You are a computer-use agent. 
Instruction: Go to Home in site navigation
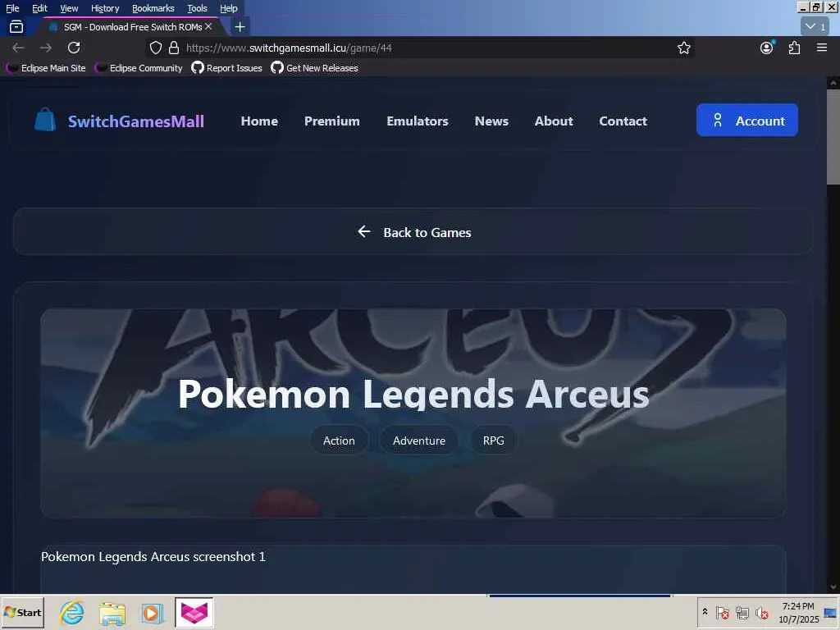[259, 121]
